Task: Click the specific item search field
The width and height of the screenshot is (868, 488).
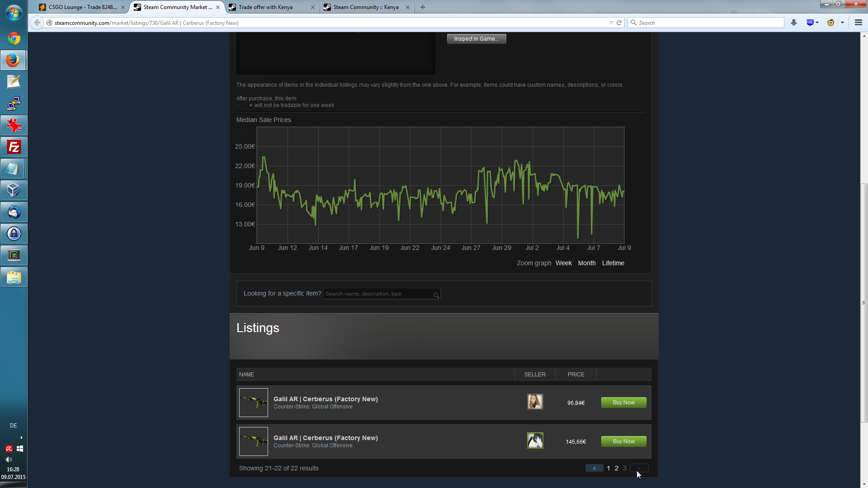Action: 377,294
